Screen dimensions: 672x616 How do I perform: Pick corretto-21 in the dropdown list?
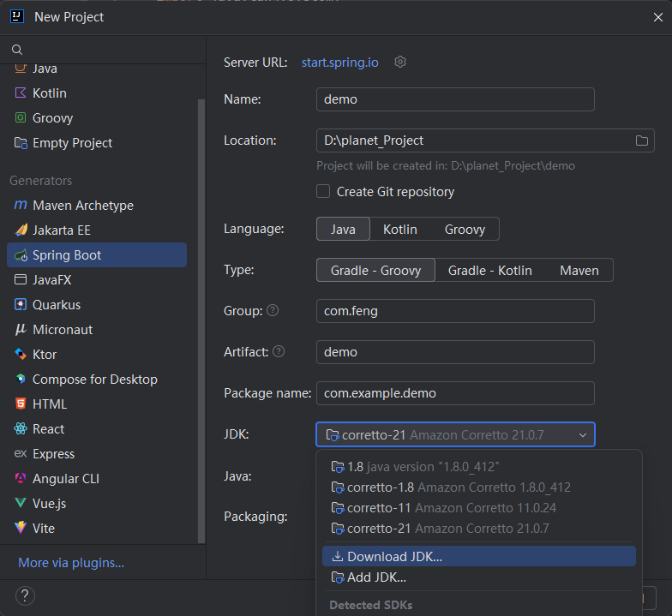(478, 528)
